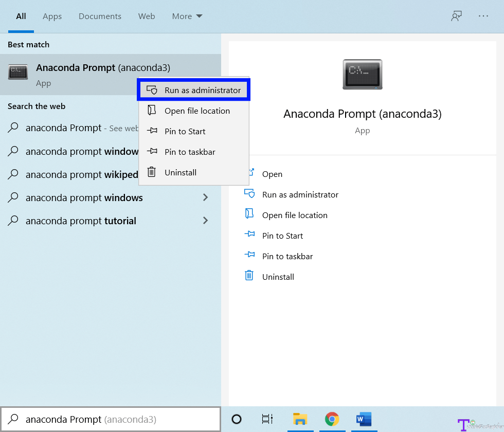Viewport: 504px width, 432px height.
Task: Open the Documents tab
Action: point(100,16)
